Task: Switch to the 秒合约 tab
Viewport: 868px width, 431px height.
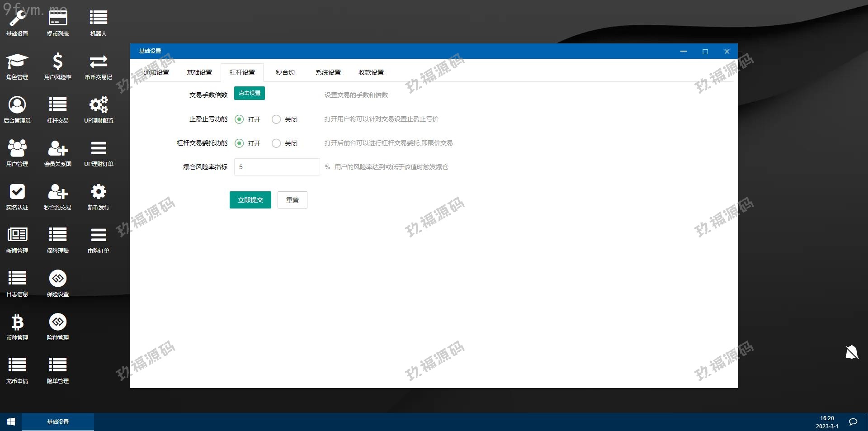Action: (x=285, y=72)
